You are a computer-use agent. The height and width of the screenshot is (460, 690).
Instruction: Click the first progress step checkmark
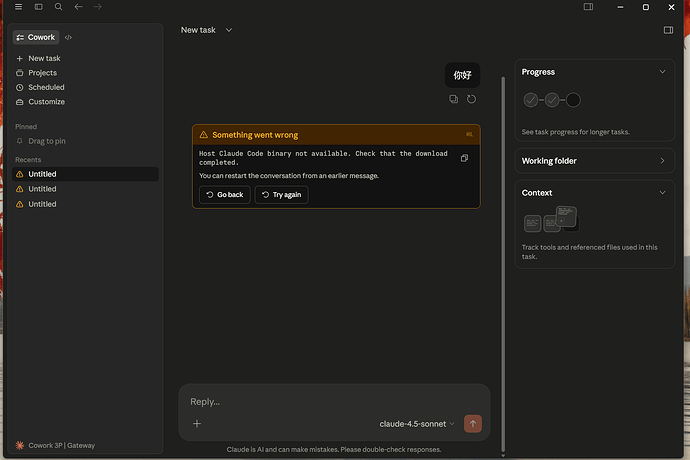531,100
